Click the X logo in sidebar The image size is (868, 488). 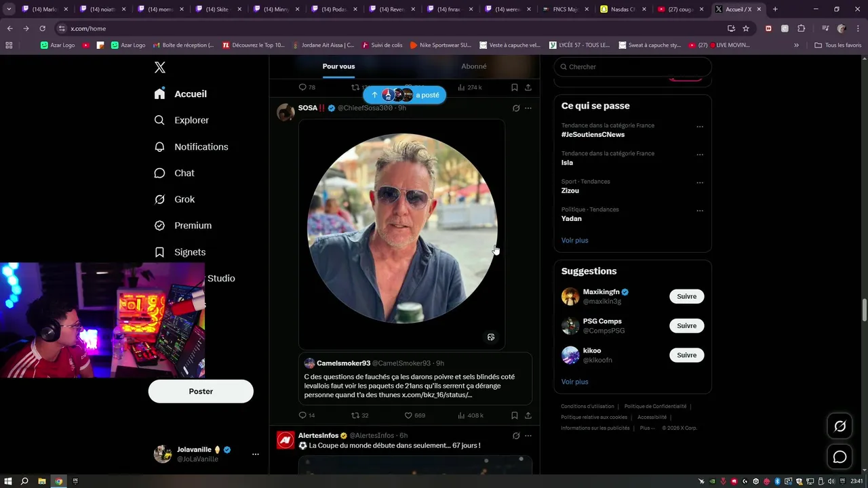(x=160, y=67)
